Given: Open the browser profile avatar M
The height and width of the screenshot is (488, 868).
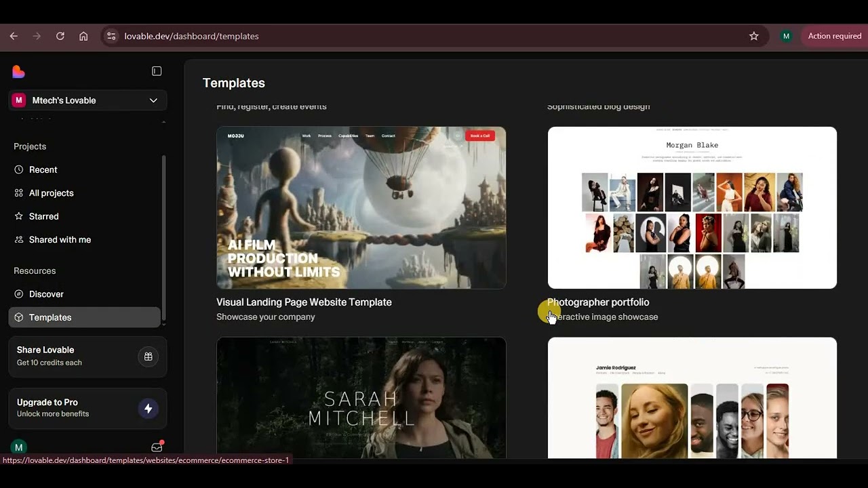Looking at the screenshot, I should click(786, 36).
